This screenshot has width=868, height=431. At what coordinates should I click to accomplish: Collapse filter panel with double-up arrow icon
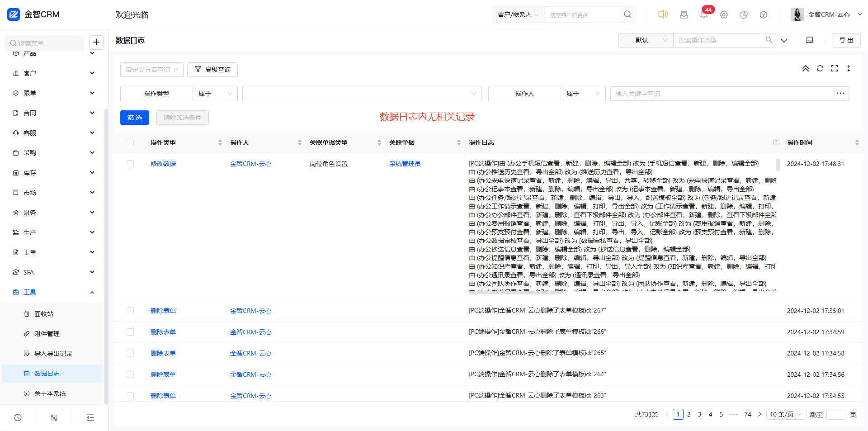[806, 68]
